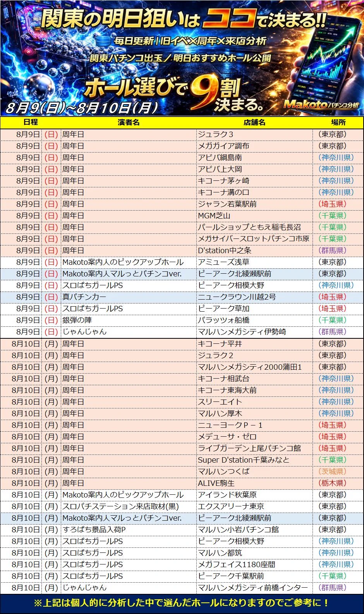Click the banner headline 関東の明日狙いはココで決まる!!
Viewport: 364px width, 614px height.
point(184,19)
